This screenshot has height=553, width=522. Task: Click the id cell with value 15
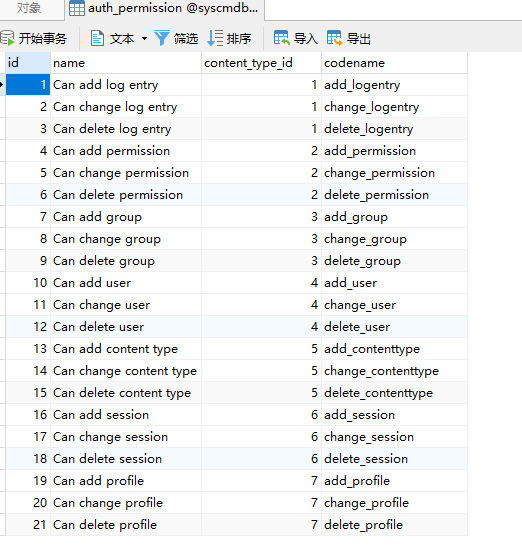[28, 393]
